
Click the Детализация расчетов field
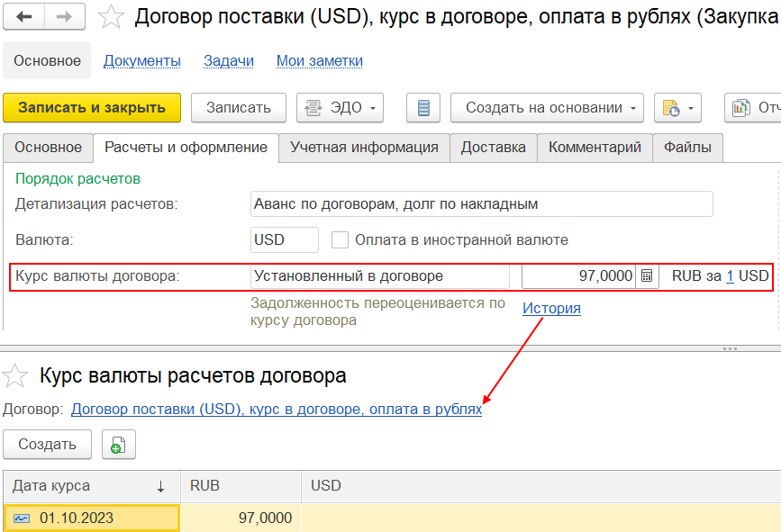[x=482, y=204]
